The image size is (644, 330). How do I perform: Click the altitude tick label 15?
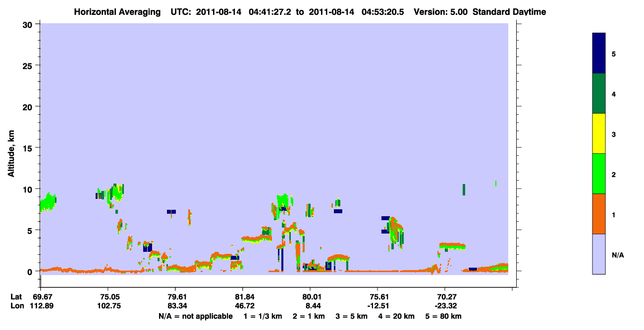click(x=29, y=148)
